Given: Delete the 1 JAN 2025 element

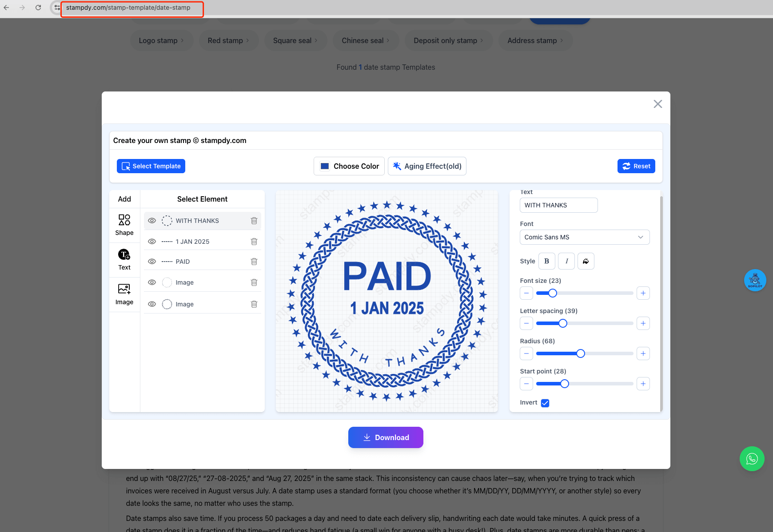Looking at the screenshot, I should coord(254,241).
